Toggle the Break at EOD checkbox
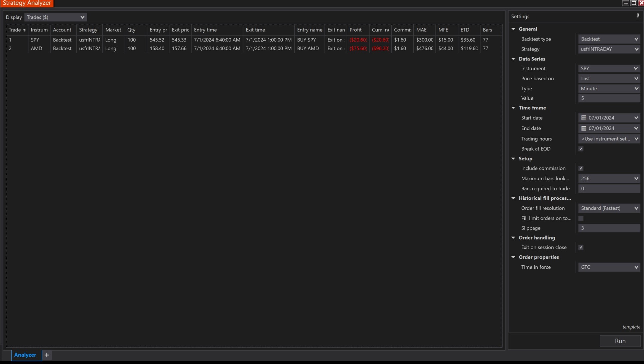Screen dimensions: 644x364 pyautogui.click(x=581, y=149)
